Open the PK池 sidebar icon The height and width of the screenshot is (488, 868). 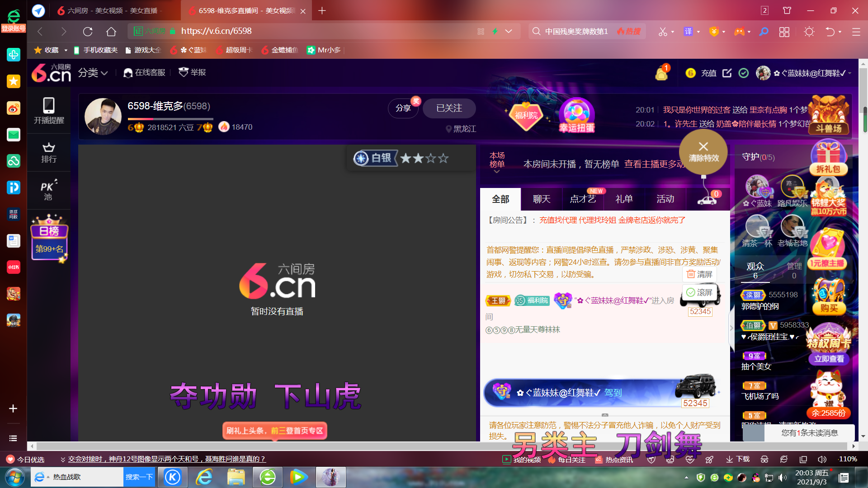click(x=49, y=190)
